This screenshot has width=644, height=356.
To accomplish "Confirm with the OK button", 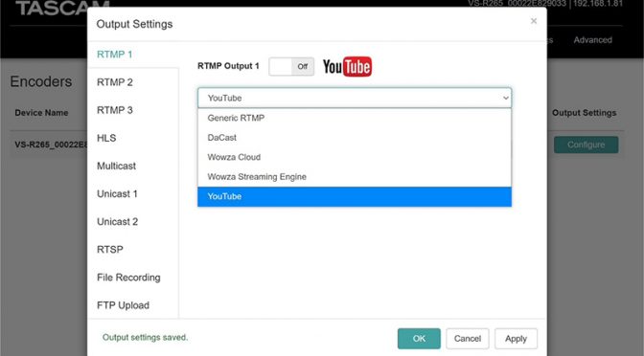I will pos(419,339).
